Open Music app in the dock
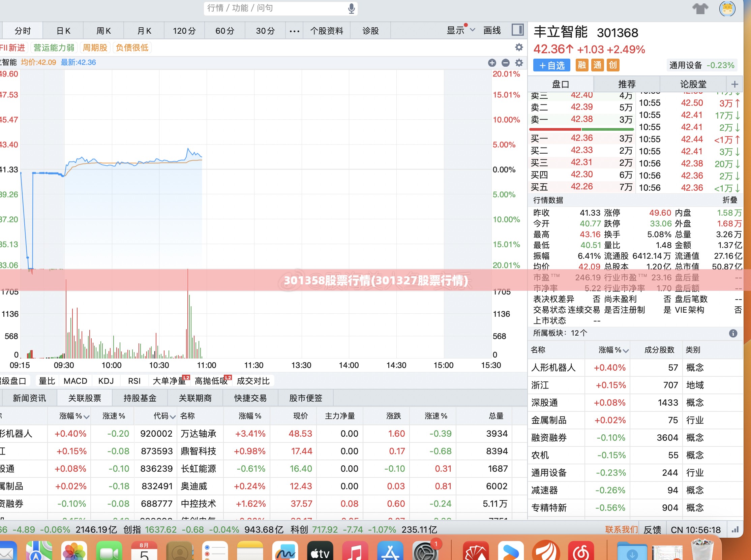This screenshot has height=560, width=751. pyautogui.click(x=355, y=551)
